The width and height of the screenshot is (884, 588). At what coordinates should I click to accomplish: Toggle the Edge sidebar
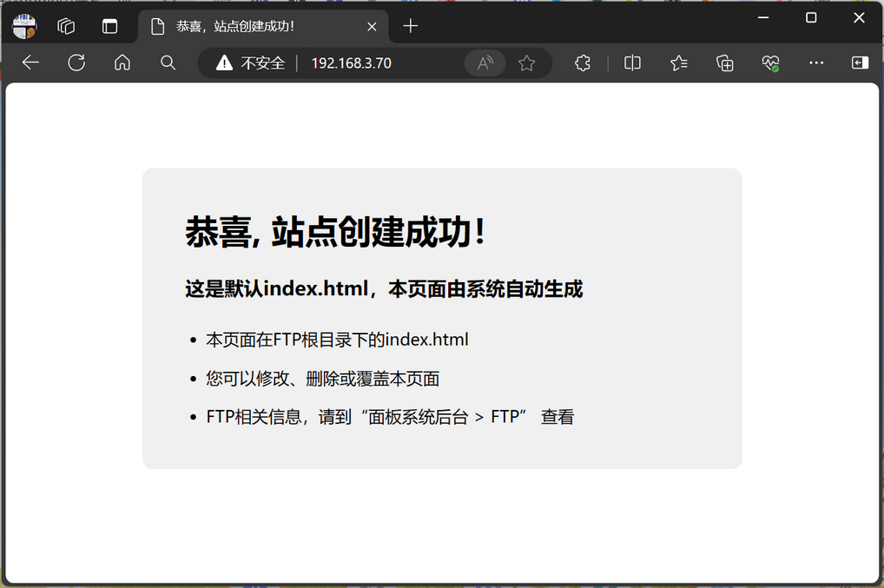click(x=859, y=63)
